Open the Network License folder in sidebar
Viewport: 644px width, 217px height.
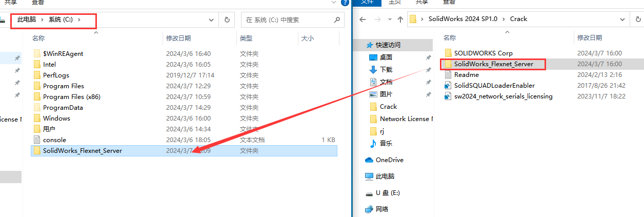pyautogui.click(x=406, y=119)
